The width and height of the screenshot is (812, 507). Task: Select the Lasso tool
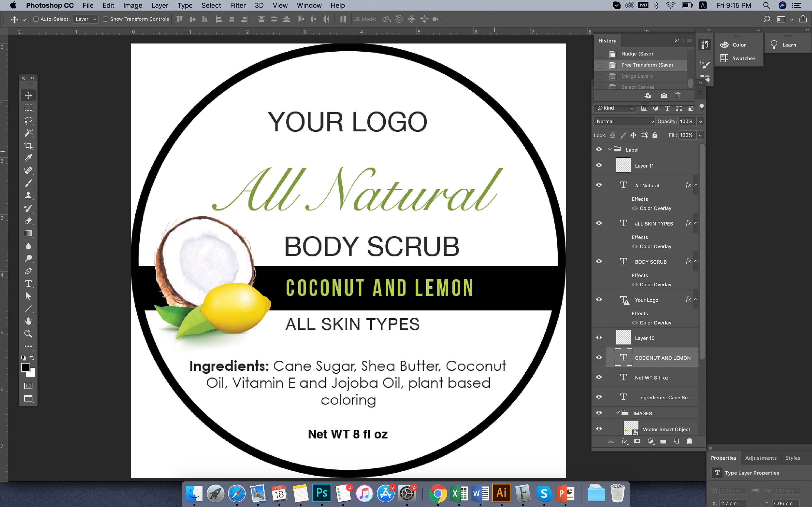28,120
